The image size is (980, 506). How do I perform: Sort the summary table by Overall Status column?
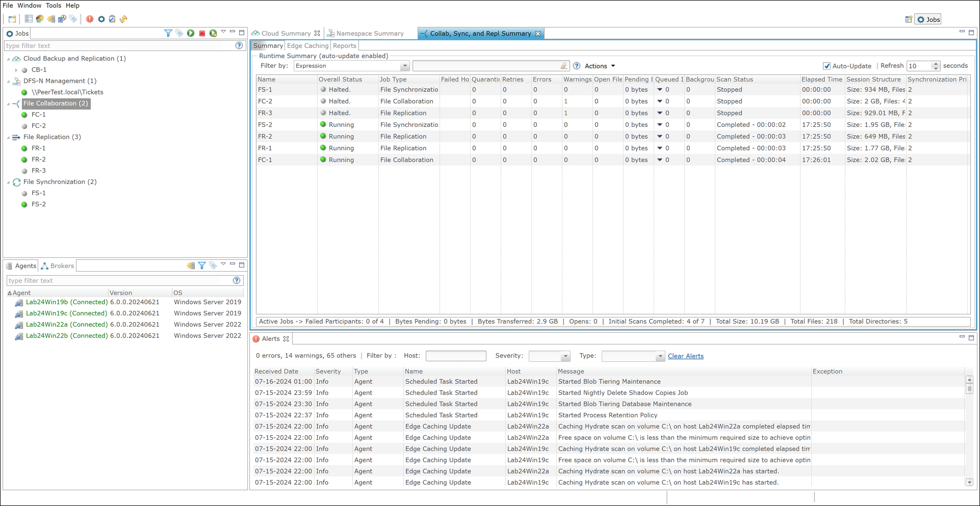point(348,79)
